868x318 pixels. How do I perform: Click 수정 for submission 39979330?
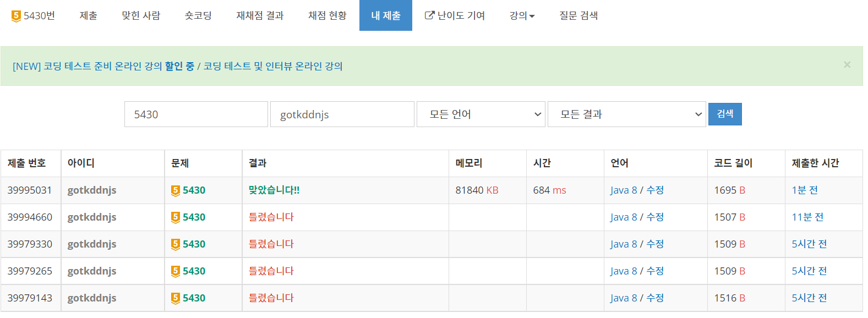(x=655, y=244)
